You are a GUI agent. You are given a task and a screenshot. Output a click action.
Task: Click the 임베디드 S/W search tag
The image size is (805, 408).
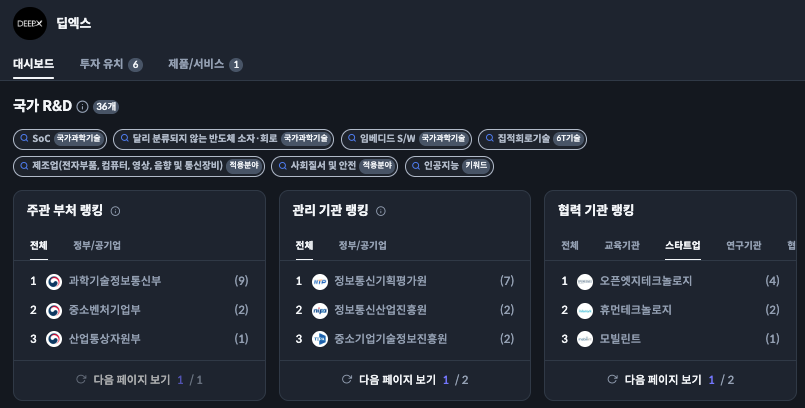(x=405, y=139)
